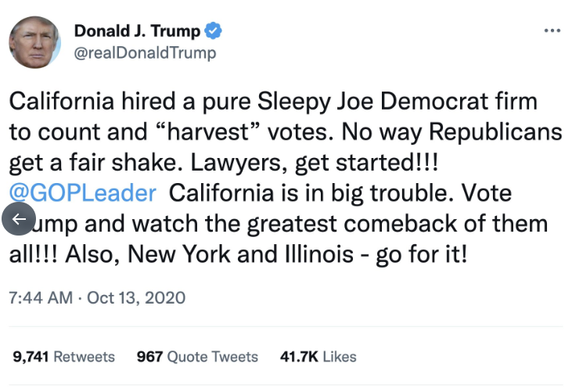Click the Donald J. Trump display name

(137, 31)
